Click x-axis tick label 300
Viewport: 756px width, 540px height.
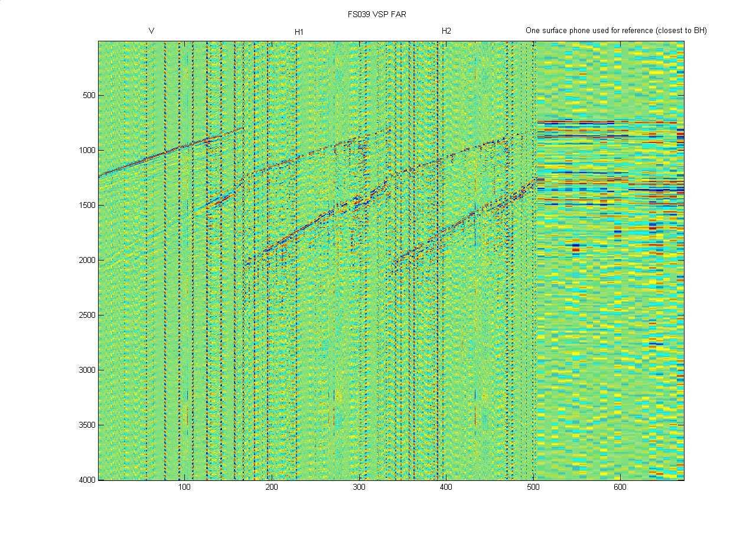tap(359, 487)
